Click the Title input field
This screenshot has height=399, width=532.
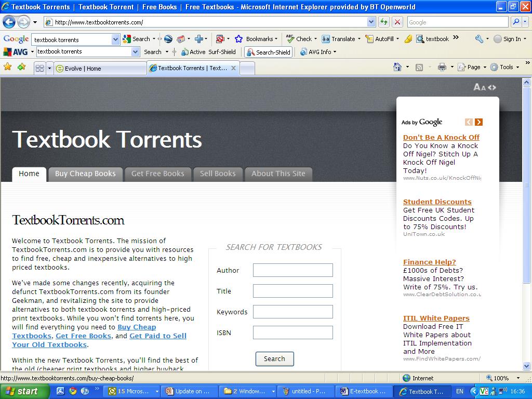pyautogui.click(x=293, y=291)
